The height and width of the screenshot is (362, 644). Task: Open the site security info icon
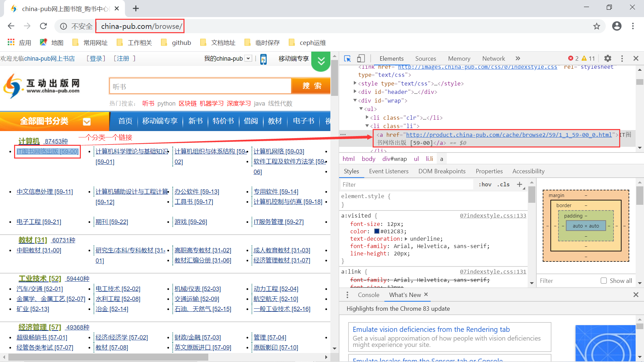click(63, 26)
